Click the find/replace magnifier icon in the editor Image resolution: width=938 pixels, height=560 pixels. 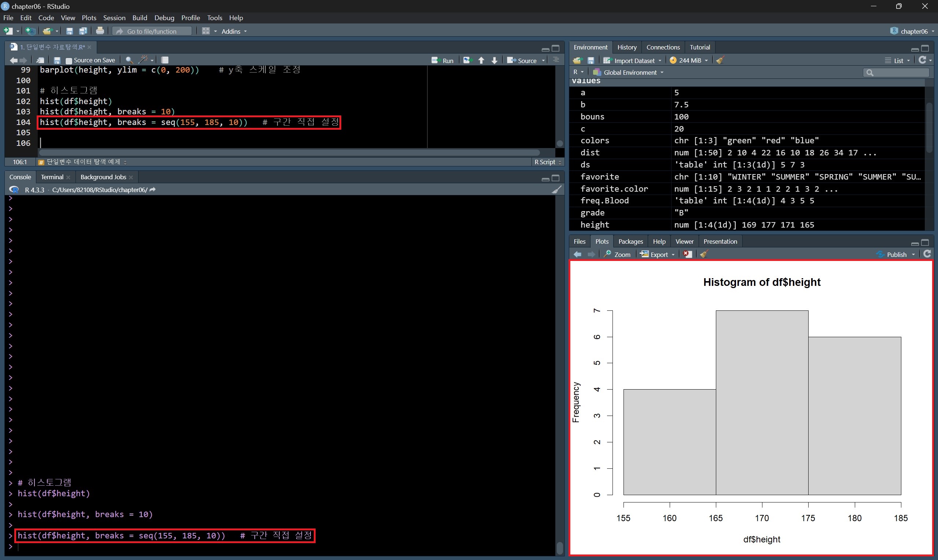point(129,60)
